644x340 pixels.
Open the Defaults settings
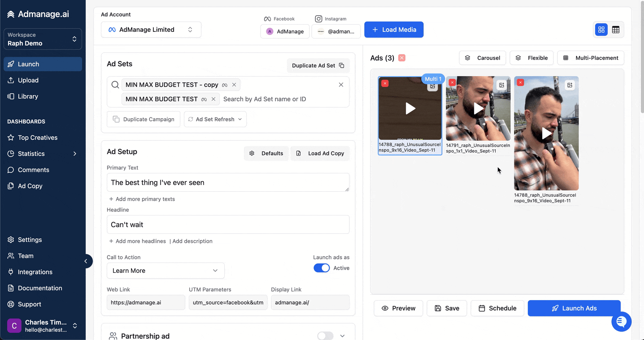pos(266,153)
